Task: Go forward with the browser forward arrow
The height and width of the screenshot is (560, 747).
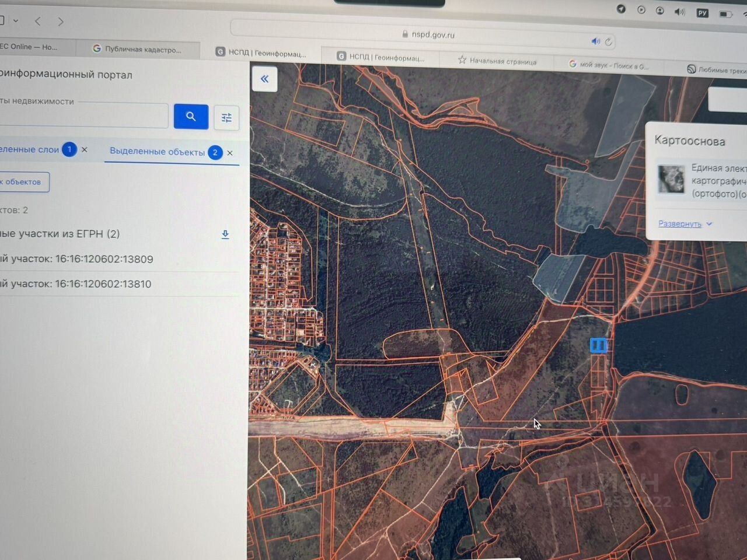Action: point(61,22)
